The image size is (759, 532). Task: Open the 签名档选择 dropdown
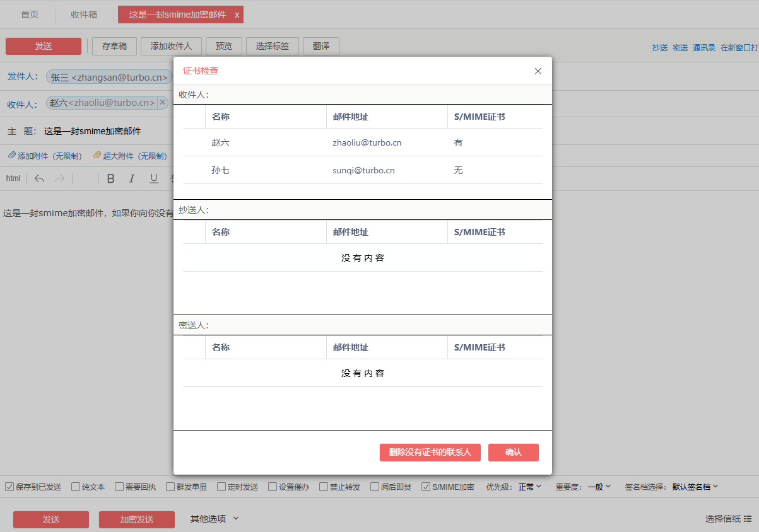[x=695, y=487]
